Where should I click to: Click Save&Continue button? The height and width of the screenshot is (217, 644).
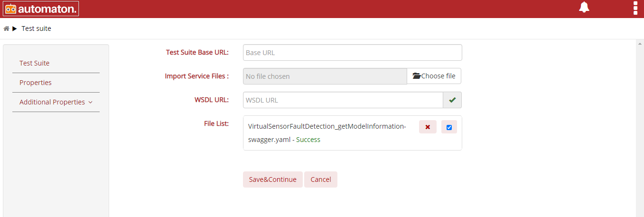pos(272,179)
